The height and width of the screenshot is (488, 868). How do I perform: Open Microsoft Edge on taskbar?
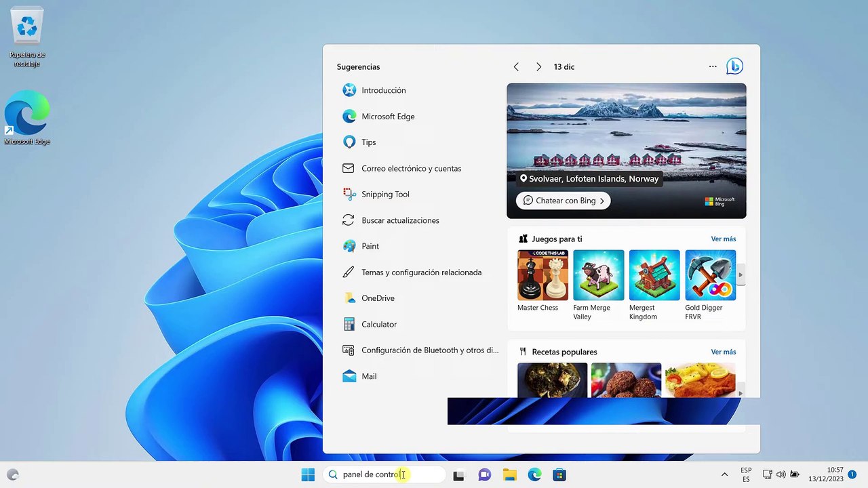[x=534, y=475]
